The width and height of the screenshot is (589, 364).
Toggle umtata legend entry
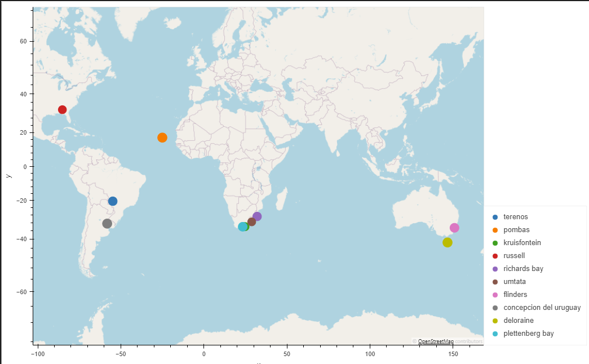point(509,282)
